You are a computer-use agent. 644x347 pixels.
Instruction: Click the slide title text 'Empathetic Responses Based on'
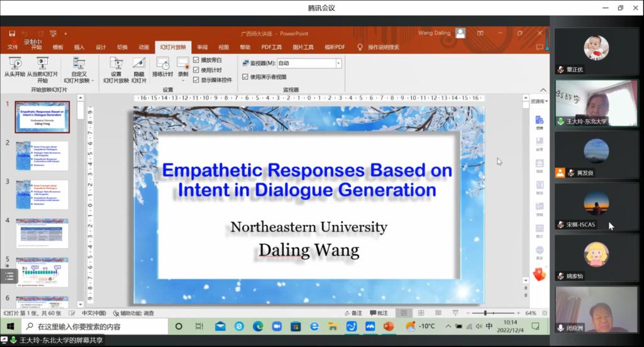click(307, 170)
